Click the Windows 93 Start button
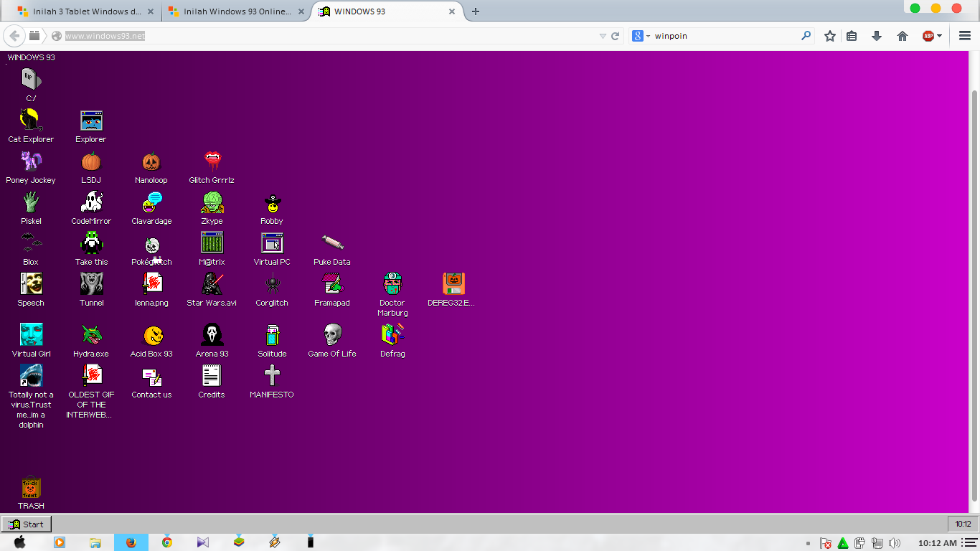Viewport: 980px width, 551px height. [26, 524]
